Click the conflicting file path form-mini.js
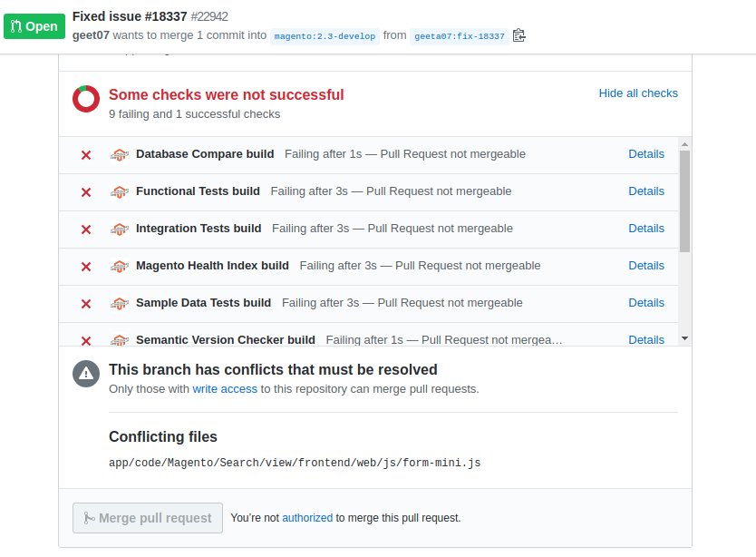Viewport: 756px width, 557px height. pyautogui.click(x=295, y=463)
